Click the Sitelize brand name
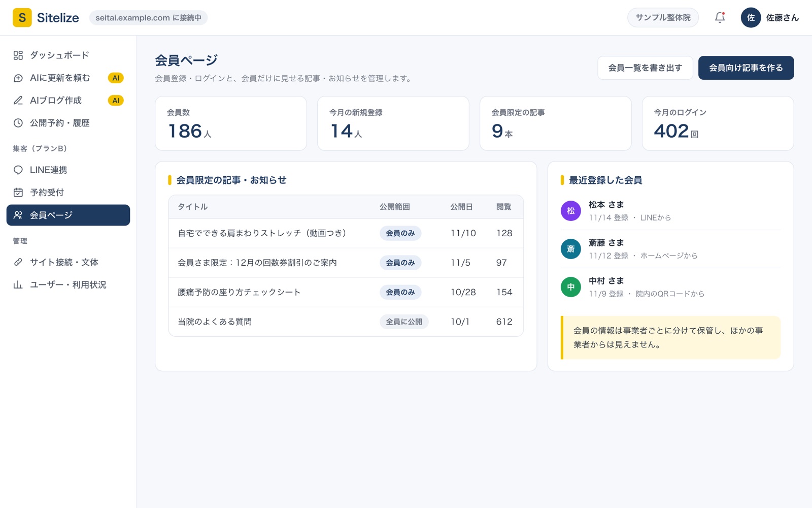 [x=58, y=18]
